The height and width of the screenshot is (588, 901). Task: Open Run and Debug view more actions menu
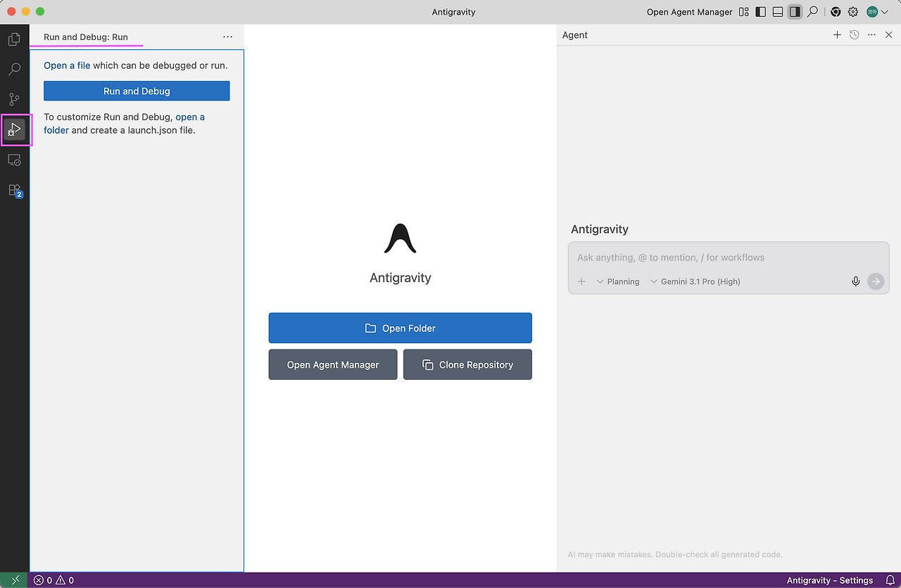[x=227, y=37]
